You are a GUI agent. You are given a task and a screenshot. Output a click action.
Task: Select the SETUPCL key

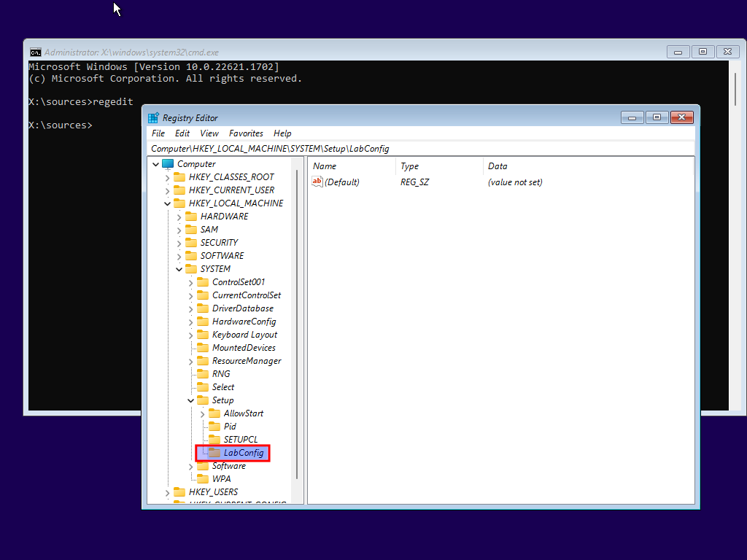click(241, 440)
